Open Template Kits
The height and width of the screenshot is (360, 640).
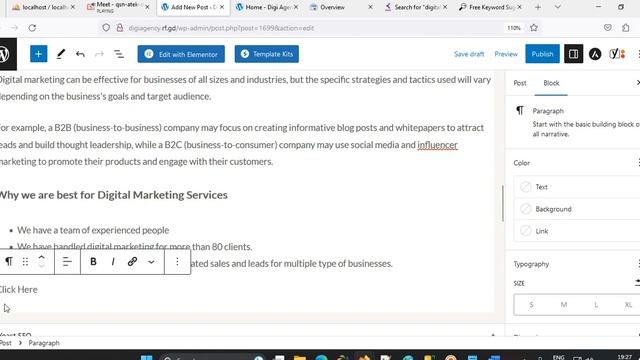tap(267, 54)
